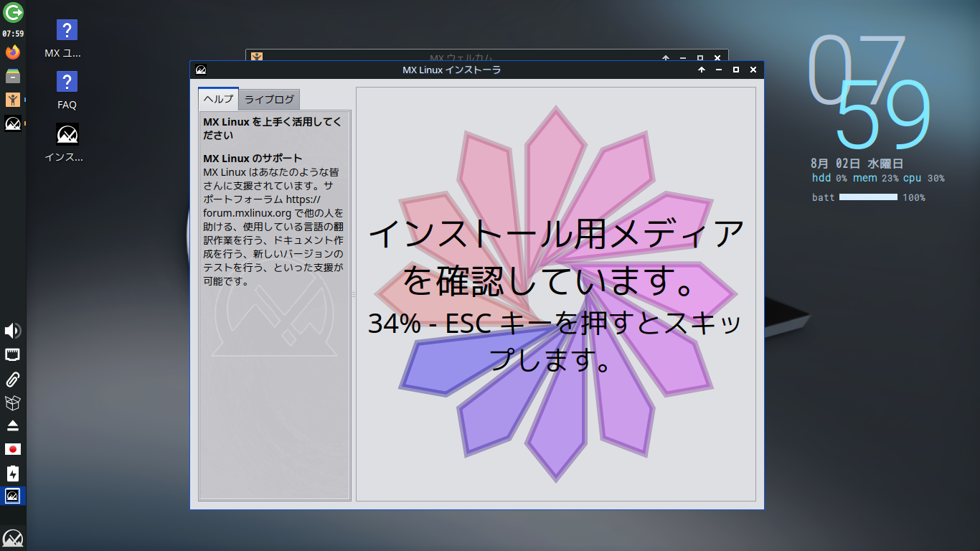Open the package updater box icon

point(13,402)
